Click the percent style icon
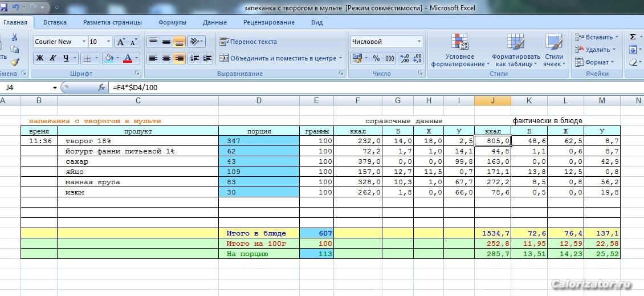 coord(376,58)
